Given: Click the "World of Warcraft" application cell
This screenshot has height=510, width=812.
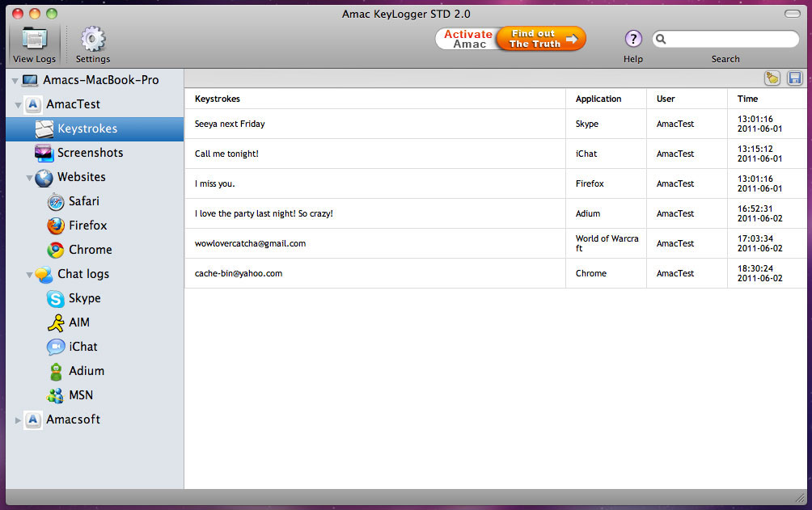Looking at the screenshot, I should (607, 243).
